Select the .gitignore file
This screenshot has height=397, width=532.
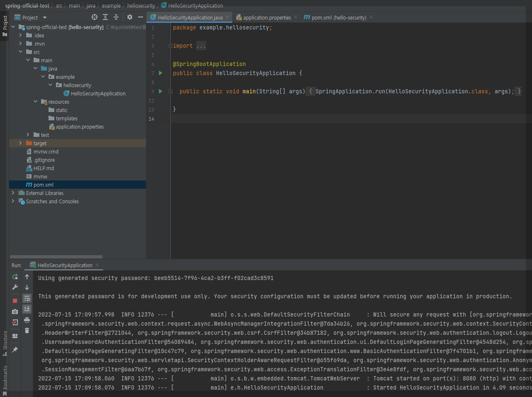point(41,160)
